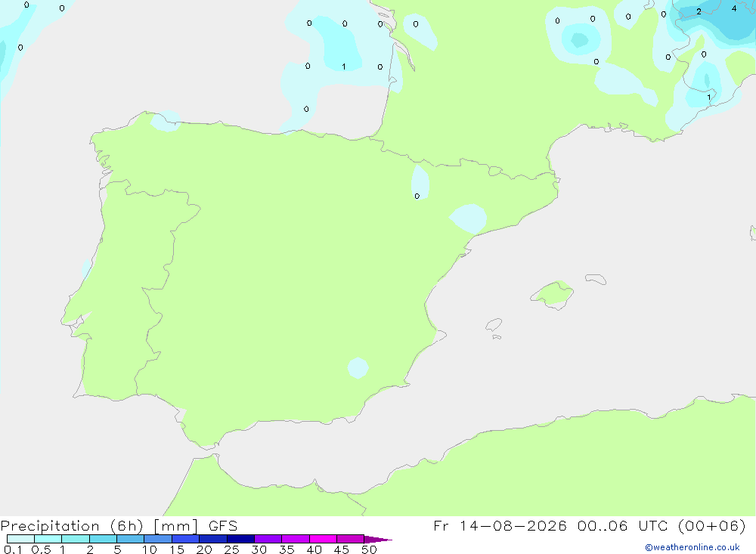Click the legend value label '25'
The image size is (756, 554).
tap(231, 549)
